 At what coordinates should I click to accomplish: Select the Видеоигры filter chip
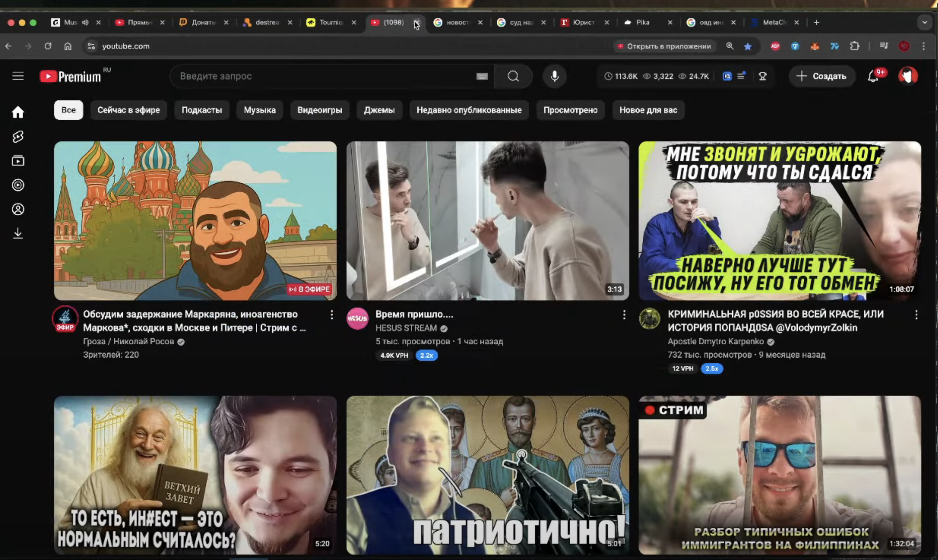pyautogui.click(x=320, y=110)
